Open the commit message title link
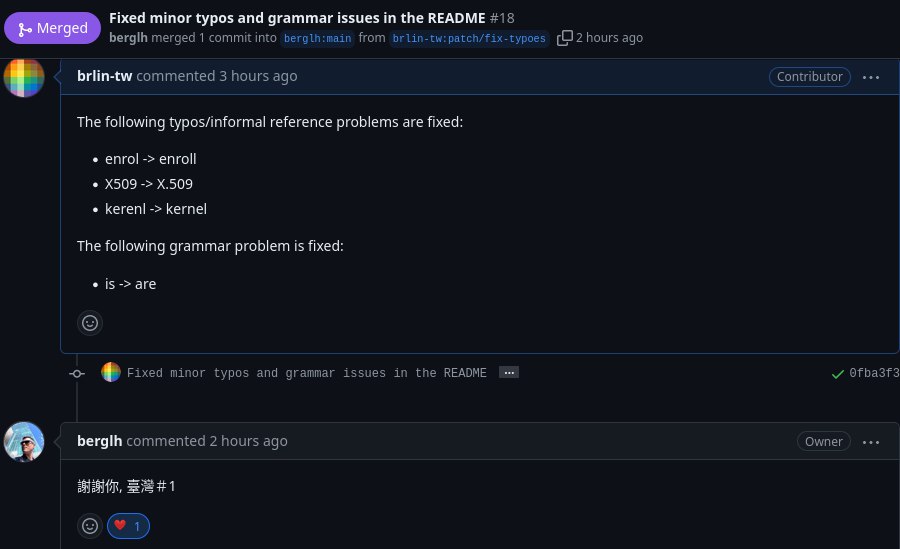The image size is (900, 549). (306, 373)
